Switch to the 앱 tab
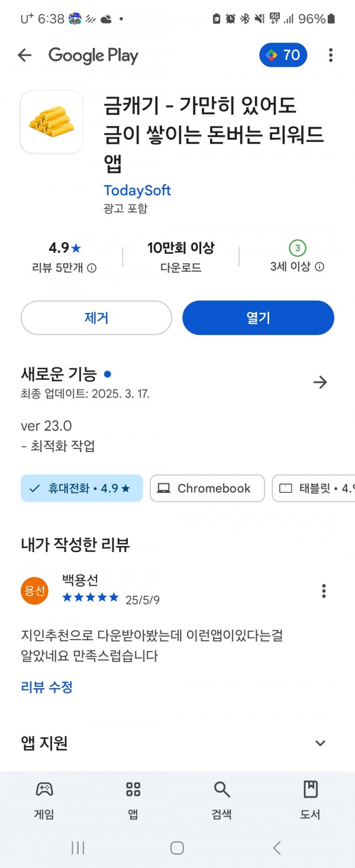This screenshot has width=355, height=868. (133, 800)
